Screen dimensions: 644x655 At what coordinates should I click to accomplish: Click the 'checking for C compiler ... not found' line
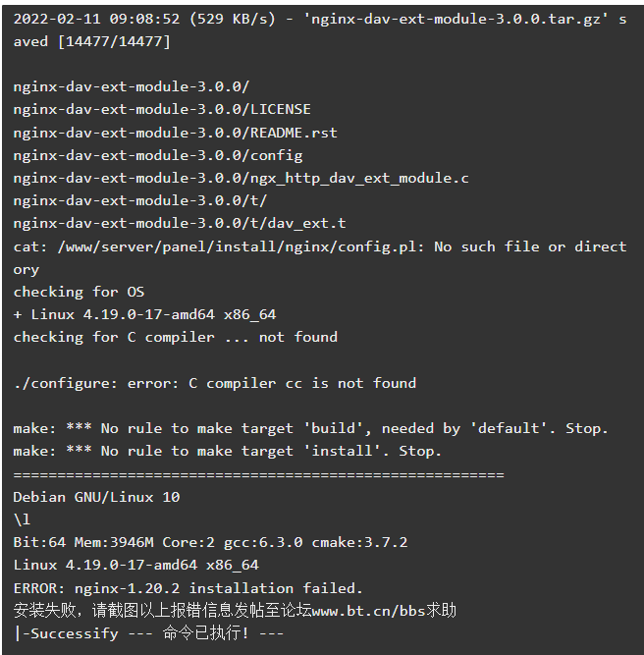pos(176,337)
